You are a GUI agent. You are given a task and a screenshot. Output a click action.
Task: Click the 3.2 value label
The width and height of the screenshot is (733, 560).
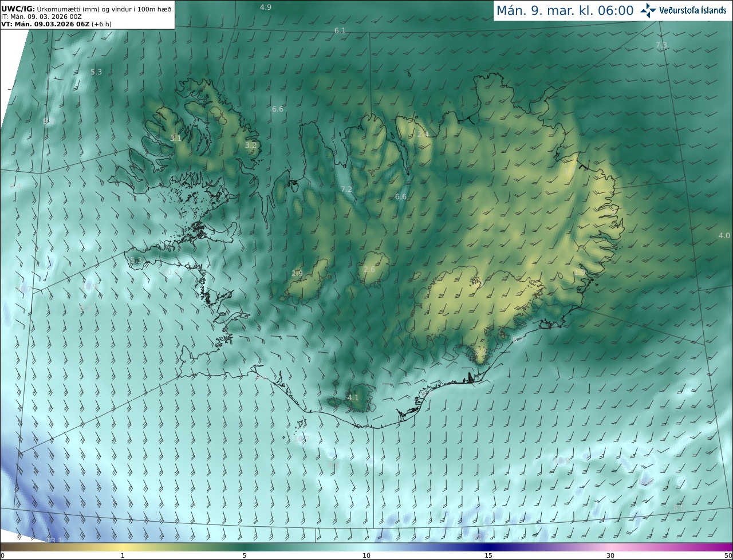tap(251, 145)
